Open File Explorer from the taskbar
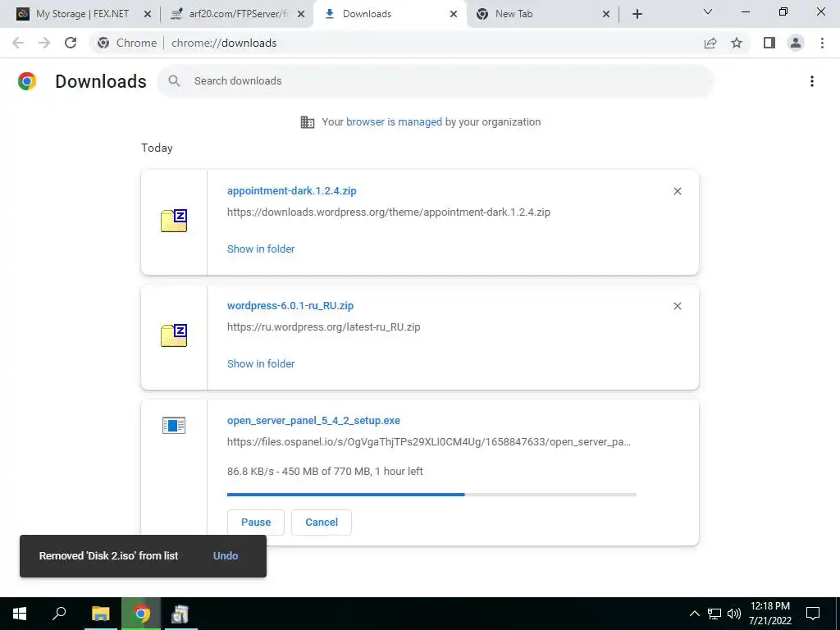The image size is (840, 630). [100, 614]
